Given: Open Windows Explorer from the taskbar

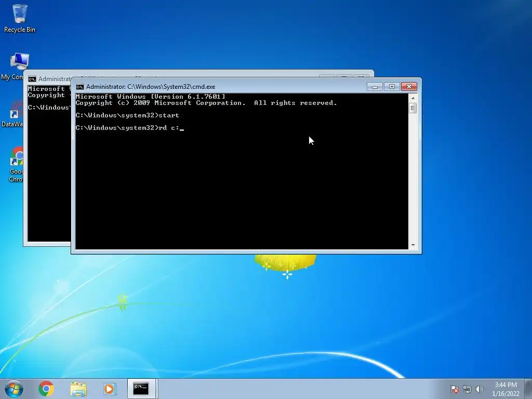Looking at the screenshot, I should click(x=78, y=389).
